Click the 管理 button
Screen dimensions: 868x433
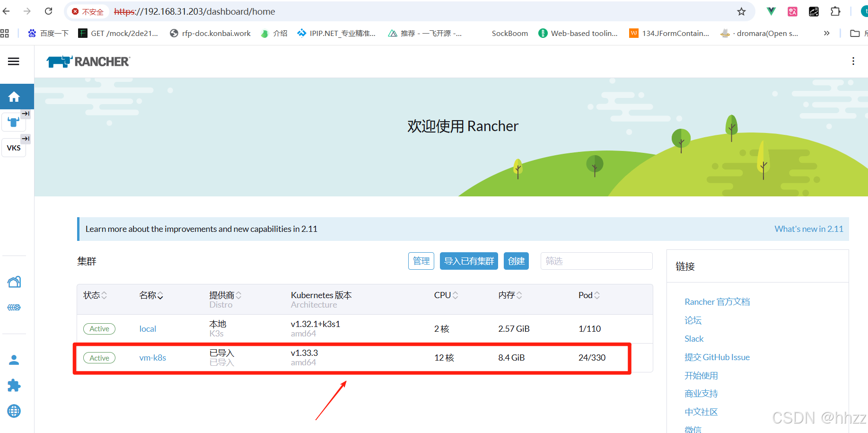tap(421, 261)
